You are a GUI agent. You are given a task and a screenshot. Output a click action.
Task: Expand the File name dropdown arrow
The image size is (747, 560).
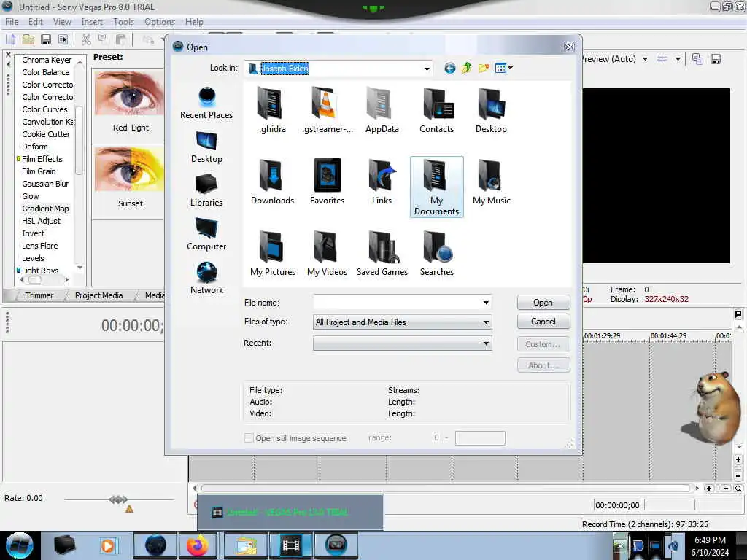(x=486, y=303)
